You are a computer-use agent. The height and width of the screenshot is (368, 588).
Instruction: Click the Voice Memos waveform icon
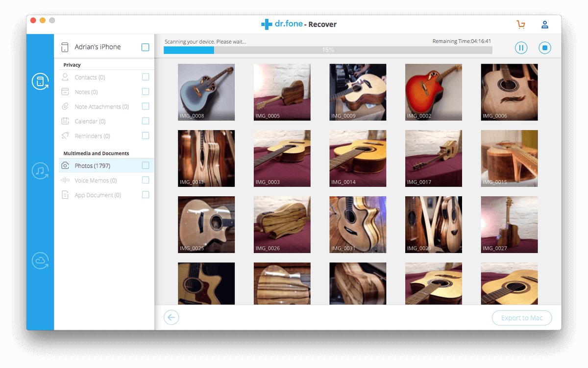click(x=65, y=181)
